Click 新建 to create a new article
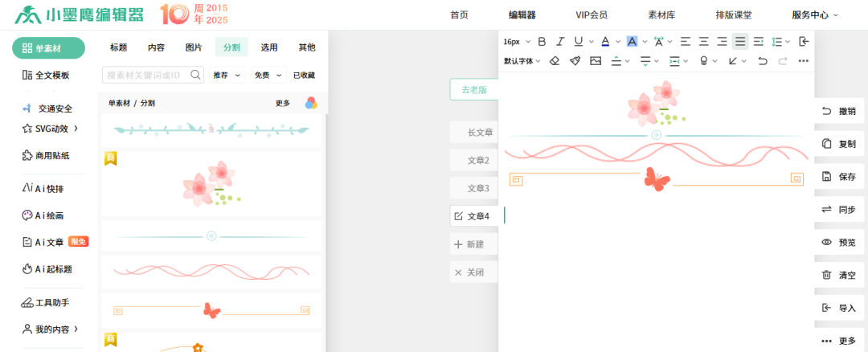This screenshot has width=868, height=352. coord(474,244)
